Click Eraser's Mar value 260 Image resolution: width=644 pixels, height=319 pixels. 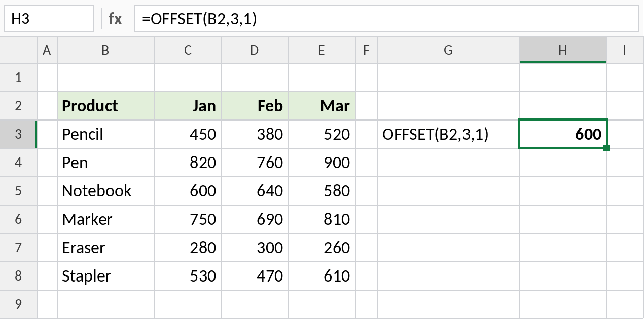322,248
